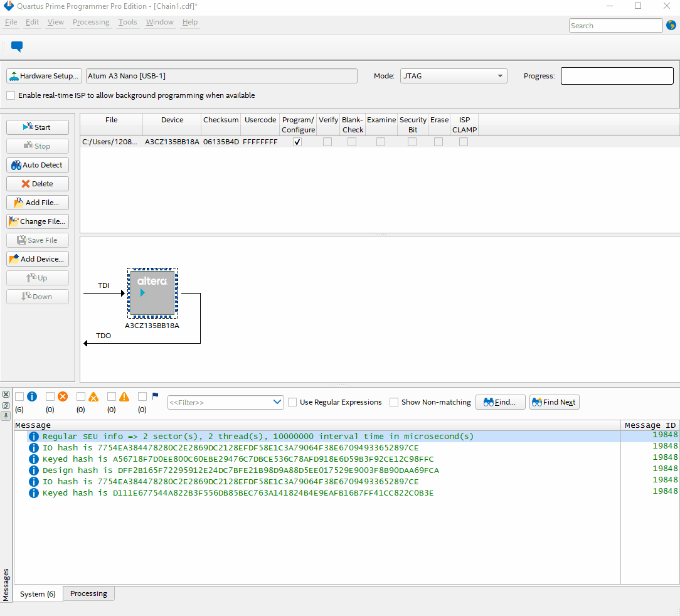Close the Messages panel with the X icon
680x616 pixels.
point(6,395)
